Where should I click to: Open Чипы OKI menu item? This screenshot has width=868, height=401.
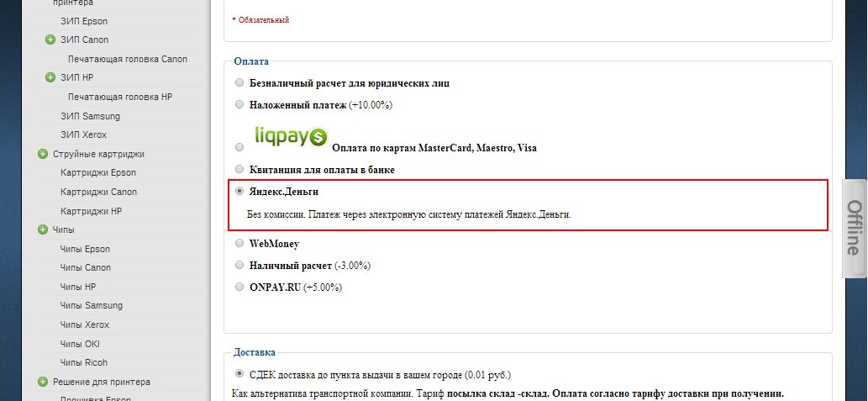click(x=80, y=344)
